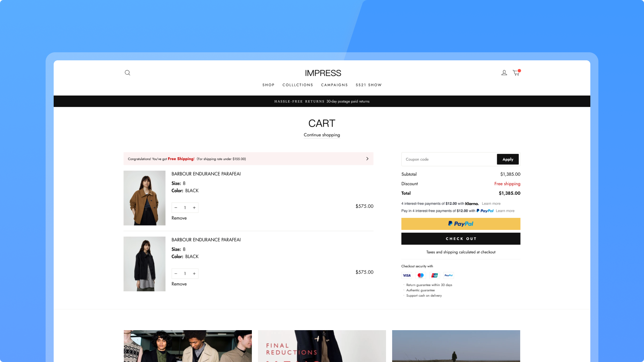644x362 pixels.
Task: Decrease quantity of second jacket item
Action: (x=176, y=274)
